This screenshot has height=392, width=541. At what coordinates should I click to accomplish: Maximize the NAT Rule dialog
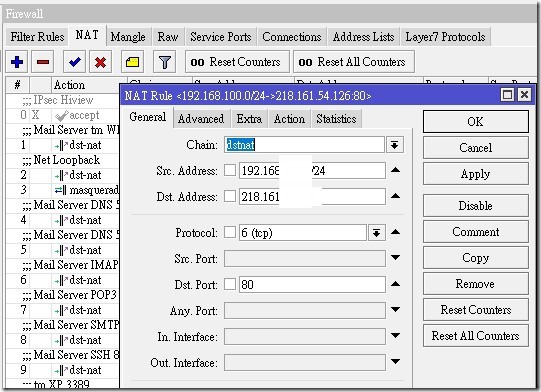(x=507, y=95)
